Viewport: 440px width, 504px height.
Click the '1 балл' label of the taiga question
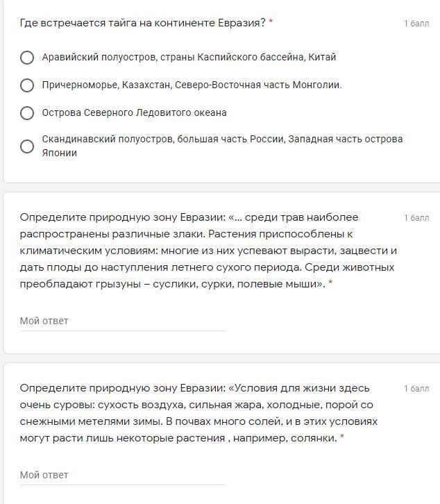click(416, 24)
